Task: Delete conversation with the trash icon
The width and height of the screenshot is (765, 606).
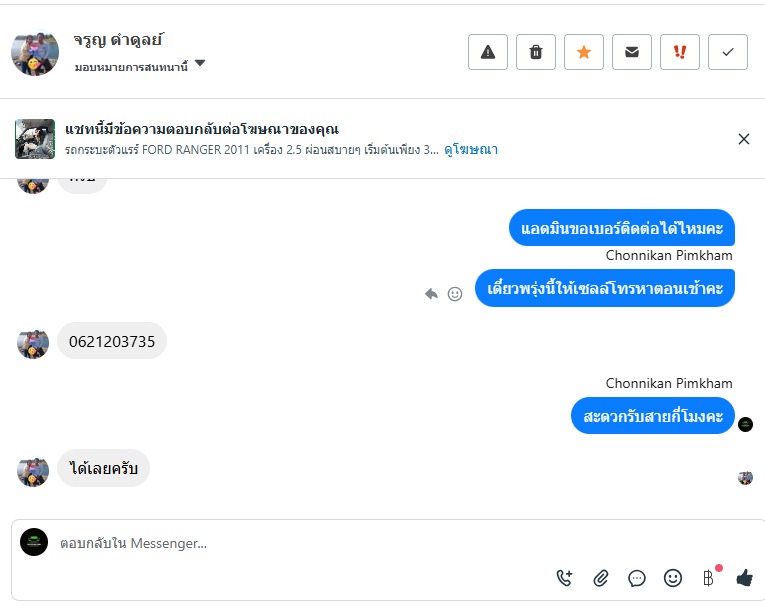Action: [x=536, y=52]
